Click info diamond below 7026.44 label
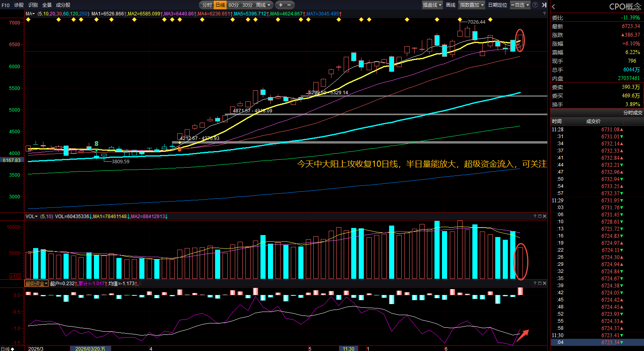Screen dimensions: 644x351 point(460,19)
